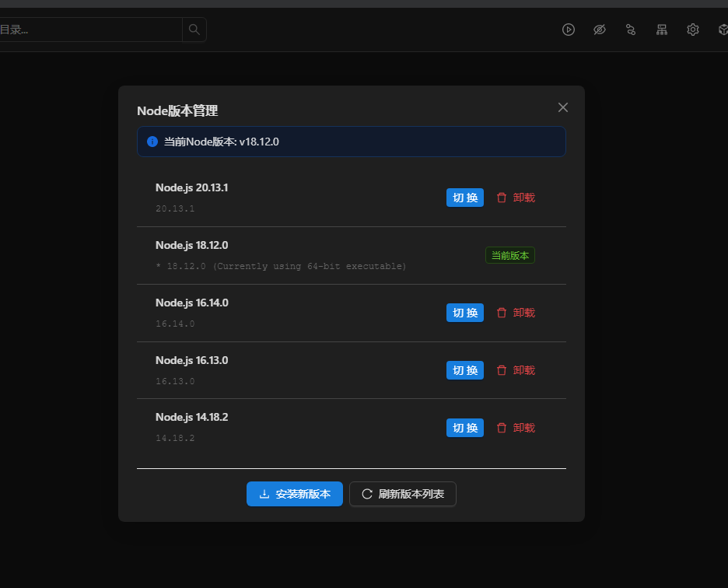Image resolution: width=728 pixels, height=588 pixels.
Task: Switch to Node.js 16.14.0
Action: (465, 313)
